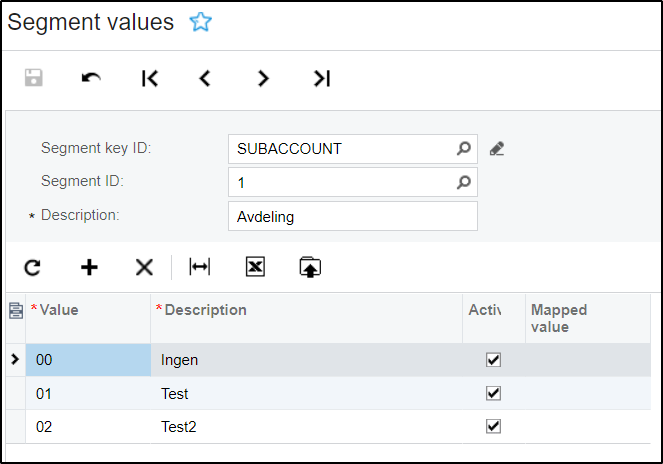Open Segment ID lookup magnifier
Image resolution: width=663 pixels, height=464 pixels.
pos(463,183)
